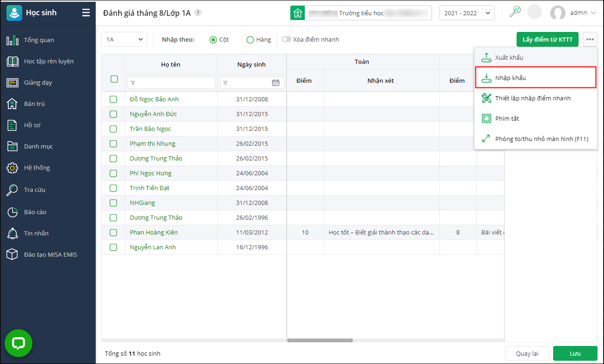Select the Hàng radio button
The image size is (604, 364).
250,40
